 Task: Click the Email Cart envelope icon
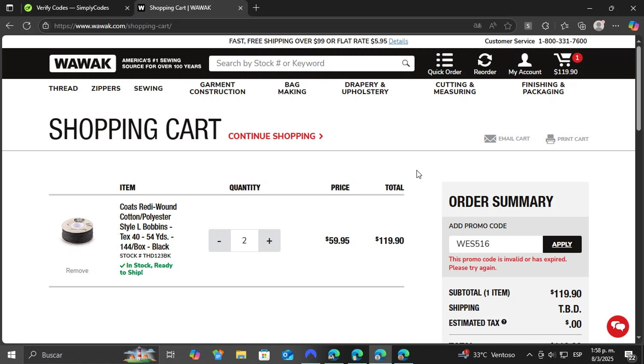490,139
